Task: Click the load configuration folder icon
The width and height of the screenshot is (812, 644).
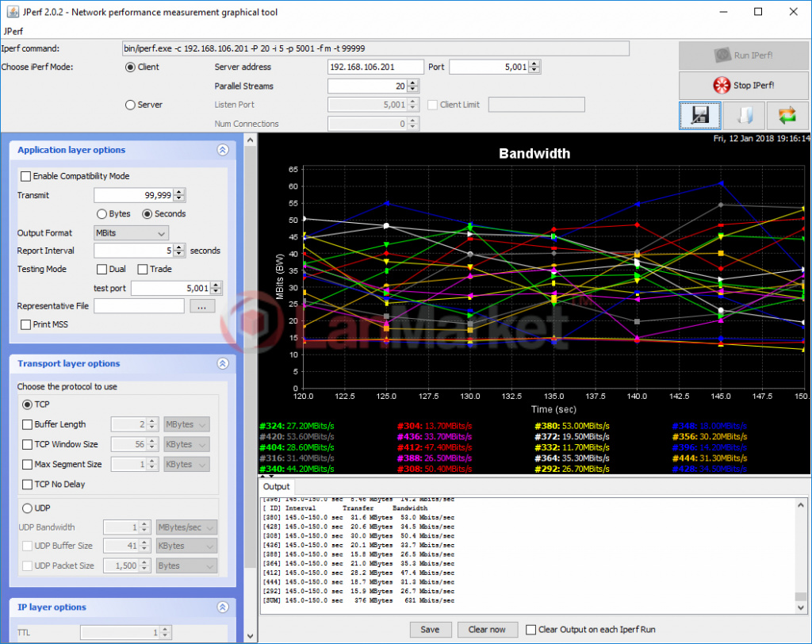Action: point(743,116)
